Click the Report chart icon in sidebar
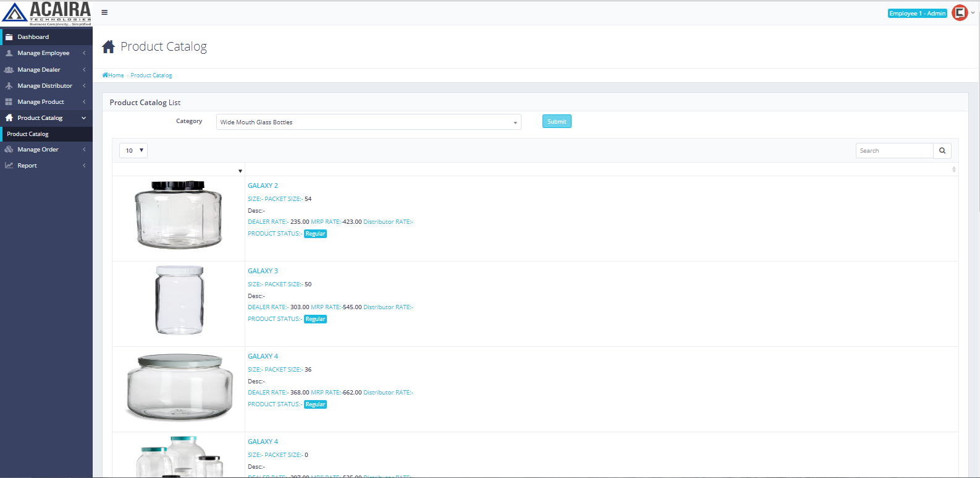This screenshot has width=980, height=478. click(x=9, y=166)
